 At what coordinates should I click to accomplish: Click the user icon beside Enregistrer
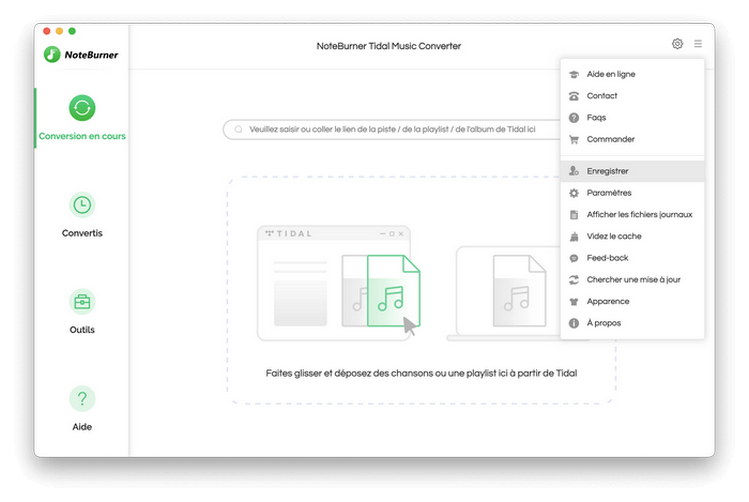(574, 171)
